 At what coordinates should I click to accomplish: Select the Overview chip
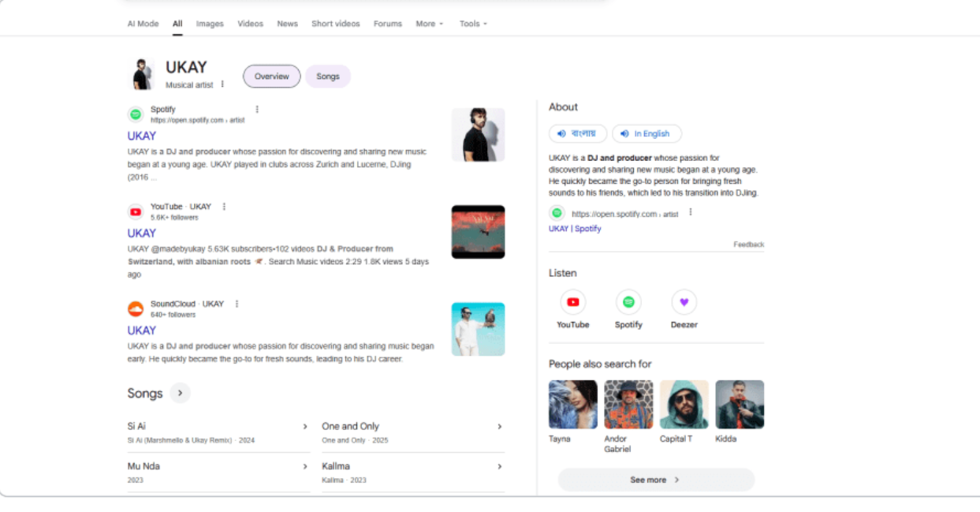tap(271, 77)
